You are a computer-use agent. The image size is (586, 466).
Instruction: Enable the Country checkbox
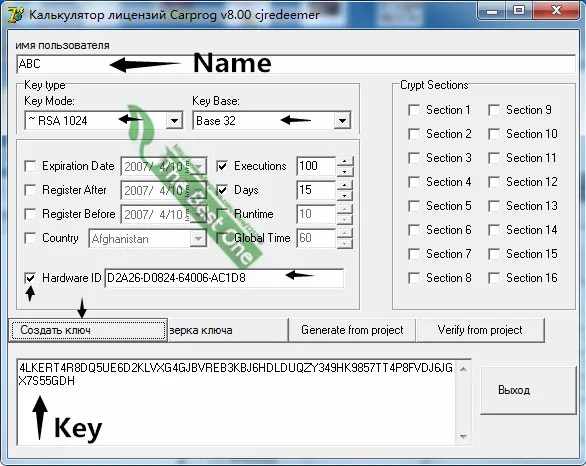(x=30, y=238)
